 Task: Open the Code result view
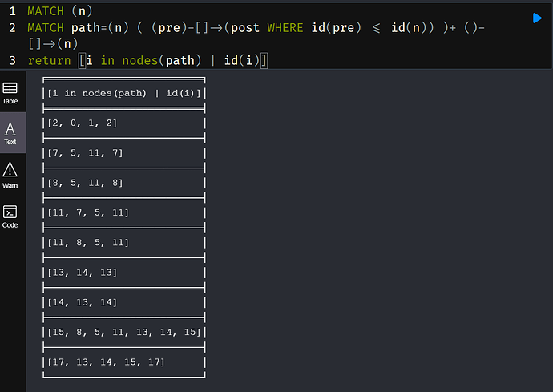pos(10,216)
